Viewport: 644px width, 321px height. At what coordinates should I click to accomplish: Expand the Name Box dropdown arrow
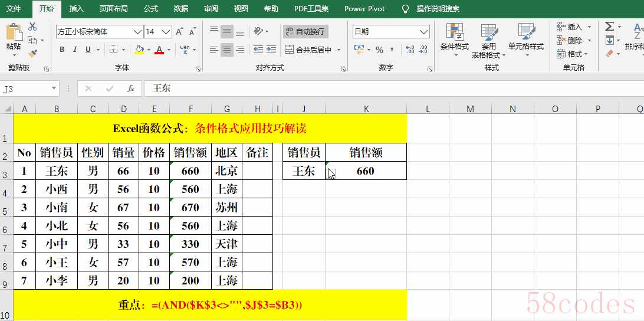tap(54, 89)
